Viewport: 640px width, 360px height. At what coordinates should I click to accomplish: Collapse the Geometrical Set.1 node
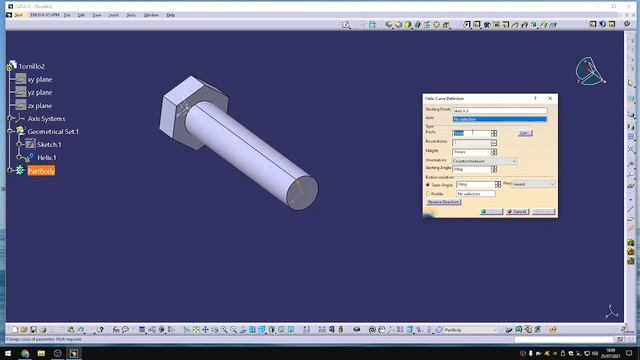click(x=10, y=131)
